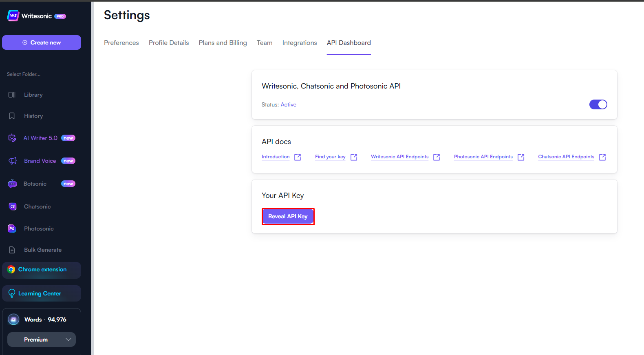This screenshot has height=355, width=644.
Task: Click the Bulk Generate icon
Action: pos(12,250)
